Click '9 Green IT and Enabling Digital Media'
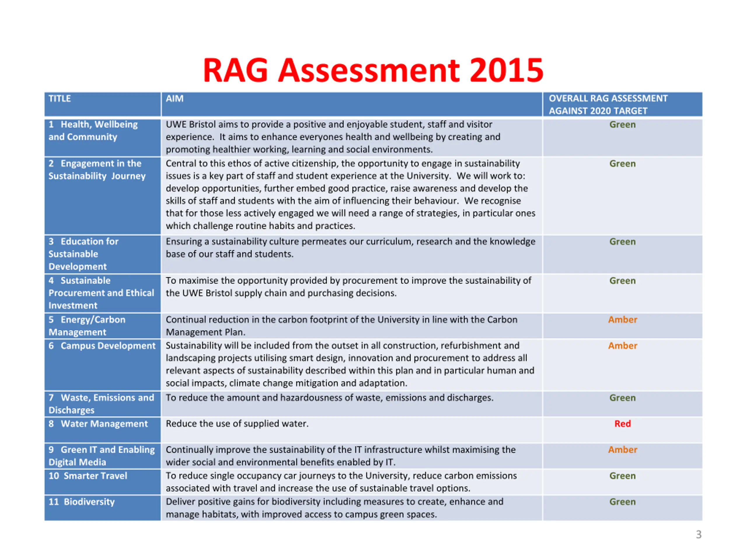The height and width of the screenshot is (560, 747). tap(103, 456)
